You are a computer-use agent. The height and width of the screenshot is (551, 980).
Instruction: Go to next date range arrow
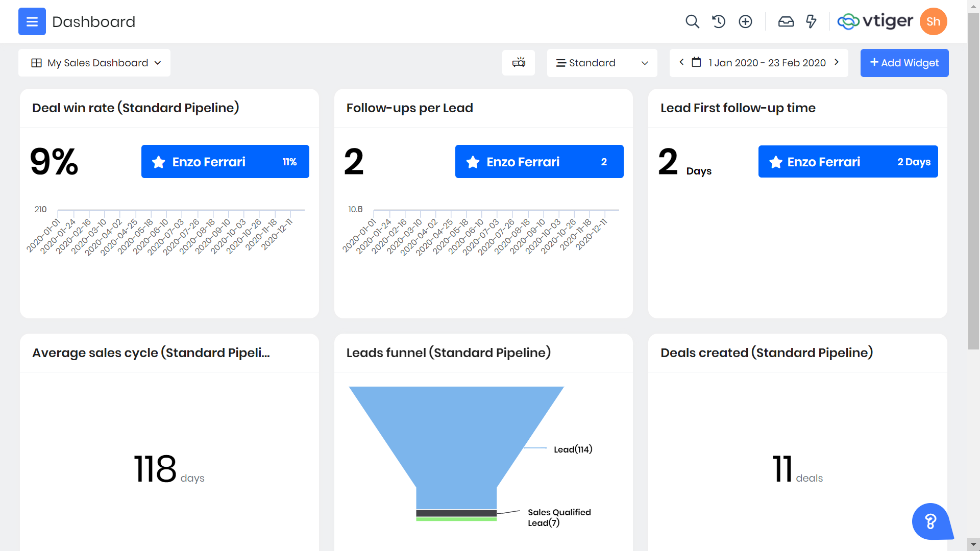click(x=837, y=62)
